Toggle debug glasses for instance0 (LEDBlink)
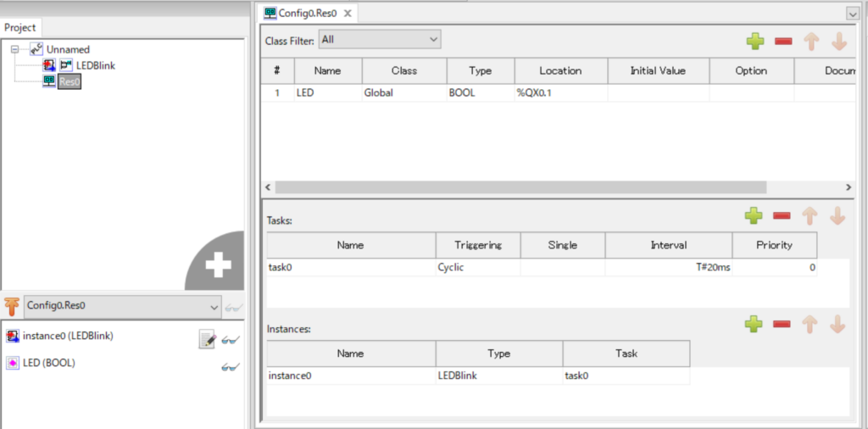 click(230, 340)
